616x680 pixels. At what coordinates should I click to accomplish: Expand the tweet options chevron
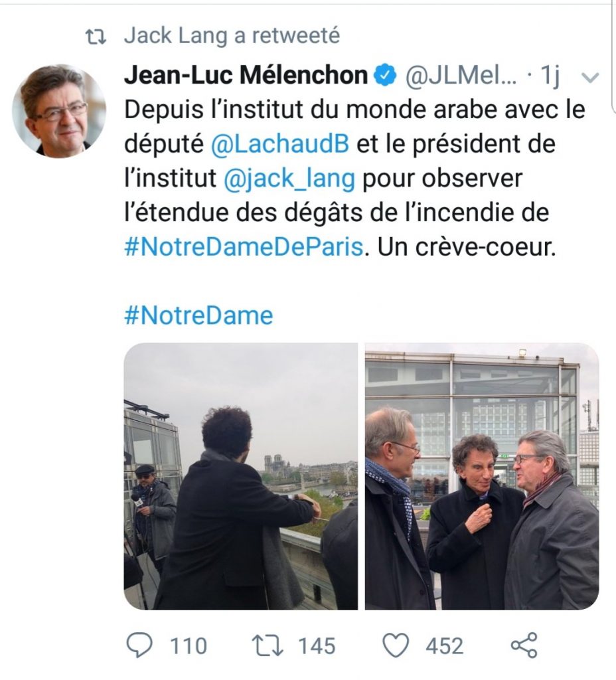(589, 78)
